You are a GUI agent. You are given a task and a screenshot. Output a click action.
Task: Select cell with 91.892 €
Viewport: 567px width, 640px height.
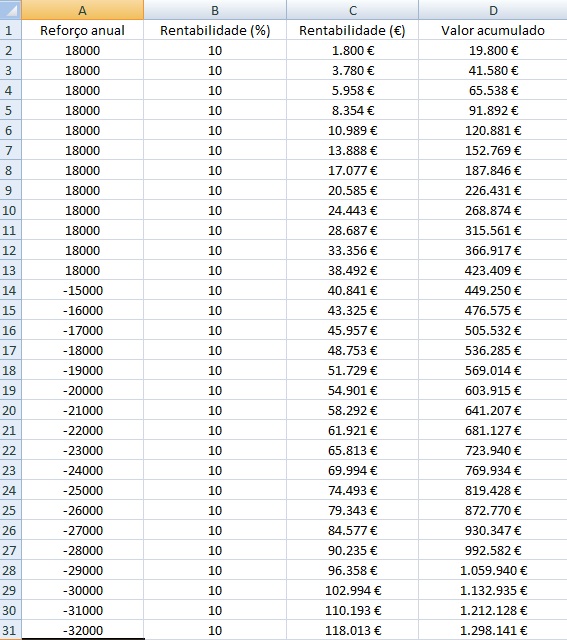click(x=493, y=110)
